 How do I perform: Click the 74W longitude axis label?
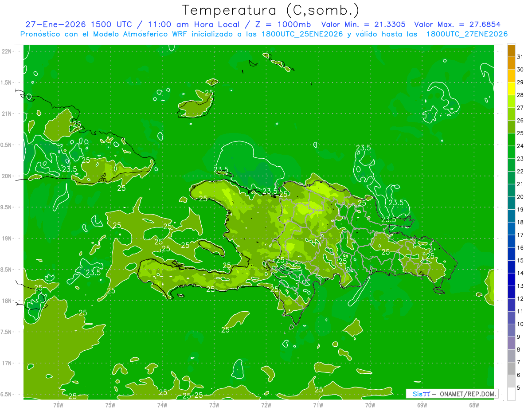[x=162, y=405]
